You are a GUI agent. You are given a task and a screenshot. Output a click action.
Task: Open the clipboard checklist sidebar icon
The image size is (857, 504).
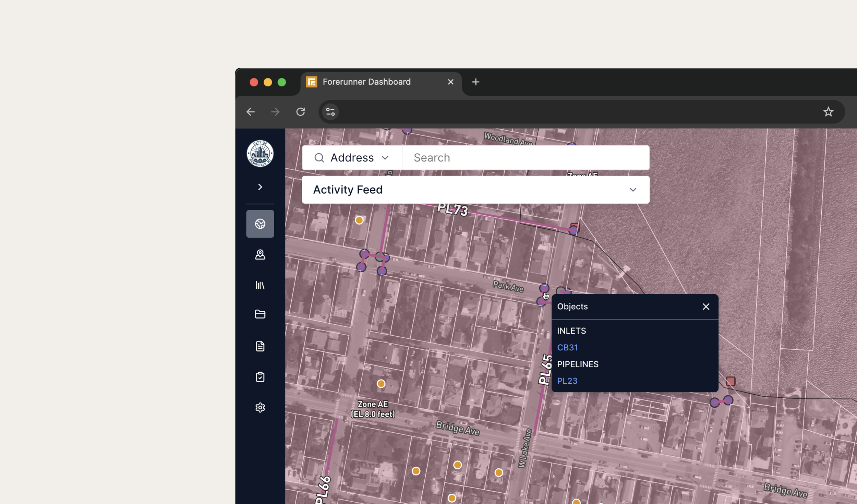260,377
